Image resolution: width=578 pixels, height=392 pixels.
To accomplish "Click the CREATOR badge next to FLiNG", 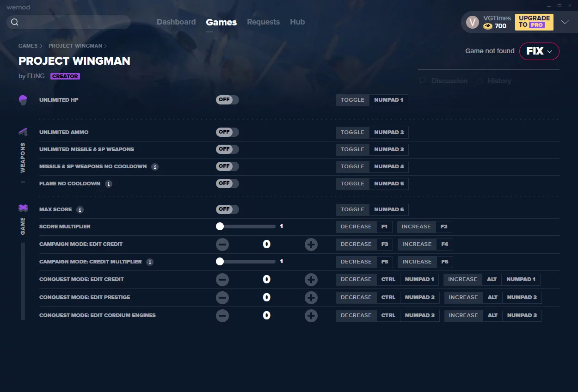I will tap(65, 76).
